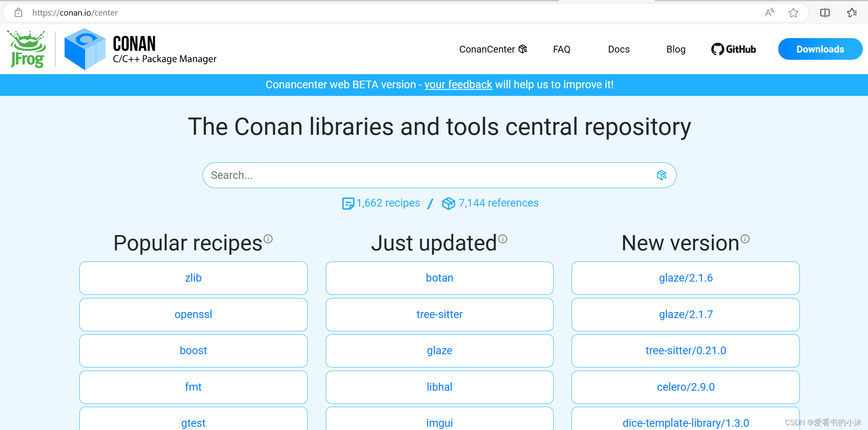The image size is (868, 430).
Task: Open the boost recipe
Action: (193, 351)
